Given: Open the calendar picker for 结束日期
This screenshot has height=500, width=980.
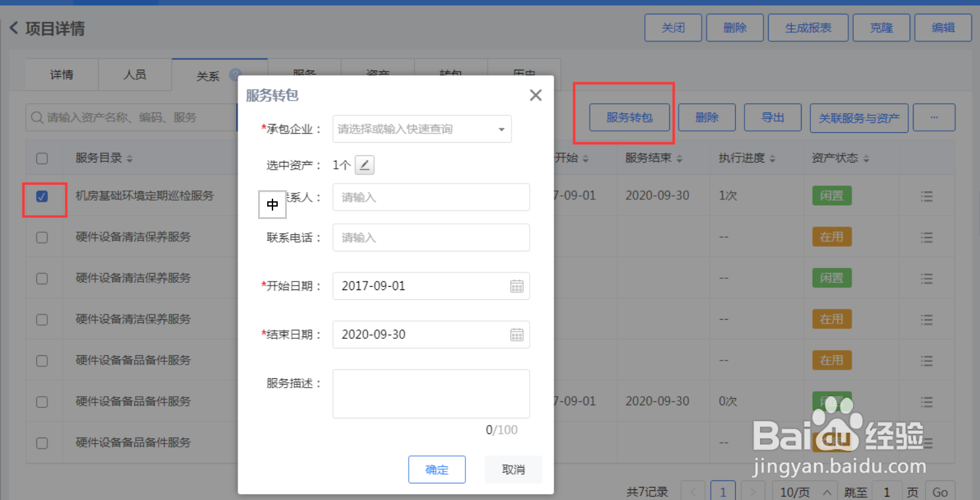Looking at the screenshot, I should (x=517, y=334).
